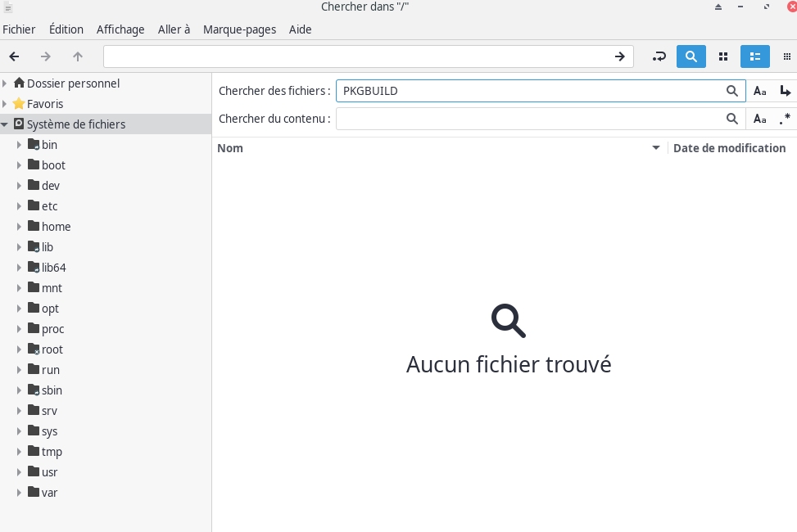
Task: Keep window above using title bar arrow
Action: click(x=718, y=7)
